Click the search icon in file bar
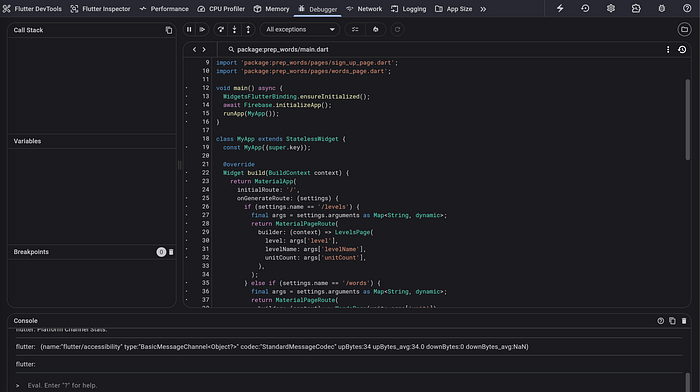Image resolution: width=700 pixels, height=392 pixels. pos(231,50)
